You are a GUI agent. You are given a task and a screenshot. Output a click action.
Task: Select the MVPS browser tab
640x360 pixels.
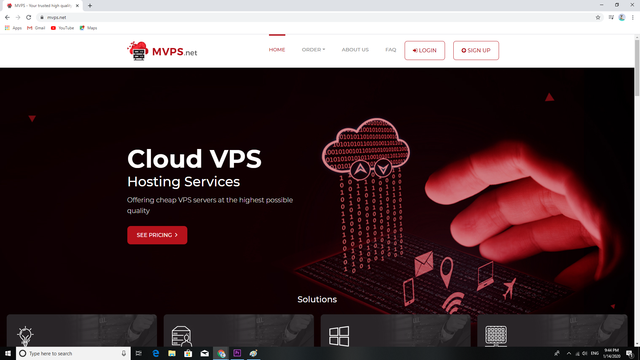tap(41, 6)
